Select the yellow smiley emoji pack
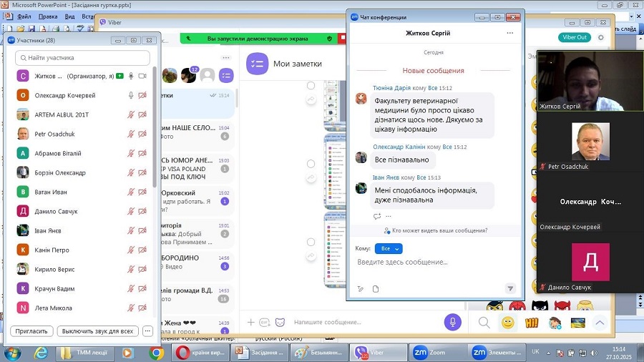 pyautogui.click(x=507, y=323)
